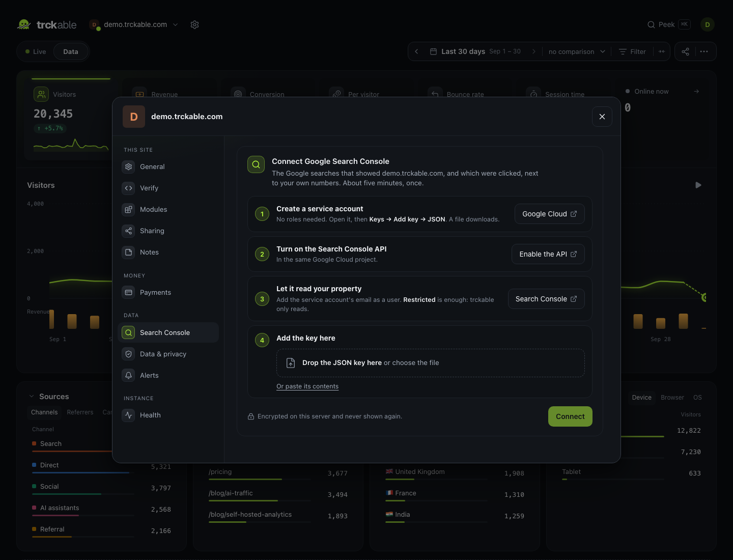Open the three-dots more options menu
The width and height of the screenshot is (733, 560).
click(x=704, y=51)
